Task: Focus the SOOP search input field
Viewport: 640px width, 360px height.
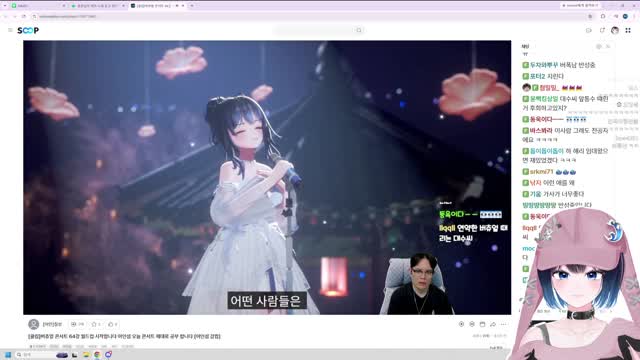Action: [314, 30]
